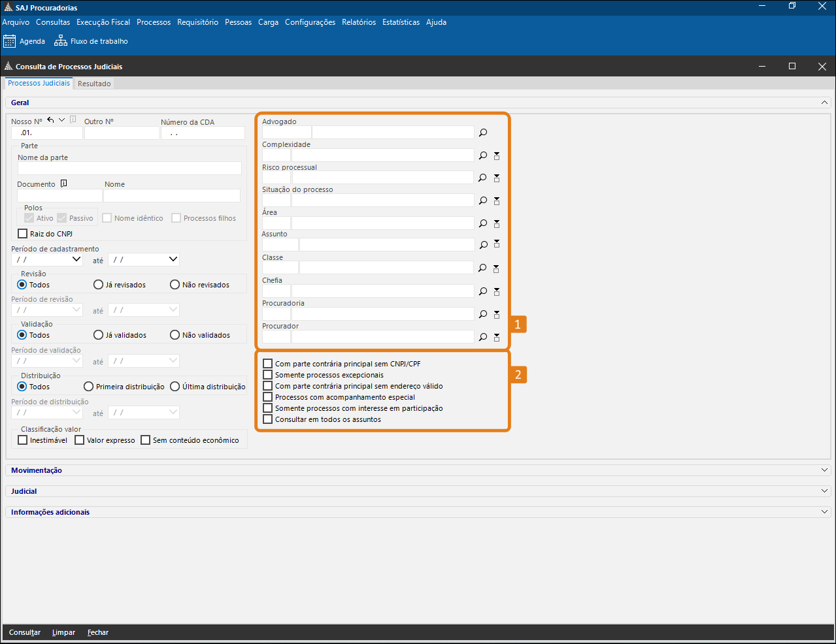This screenshot has width=836, height=644.
Task: Open the Execução Fiscal menu
Action: tap(103, 22)
